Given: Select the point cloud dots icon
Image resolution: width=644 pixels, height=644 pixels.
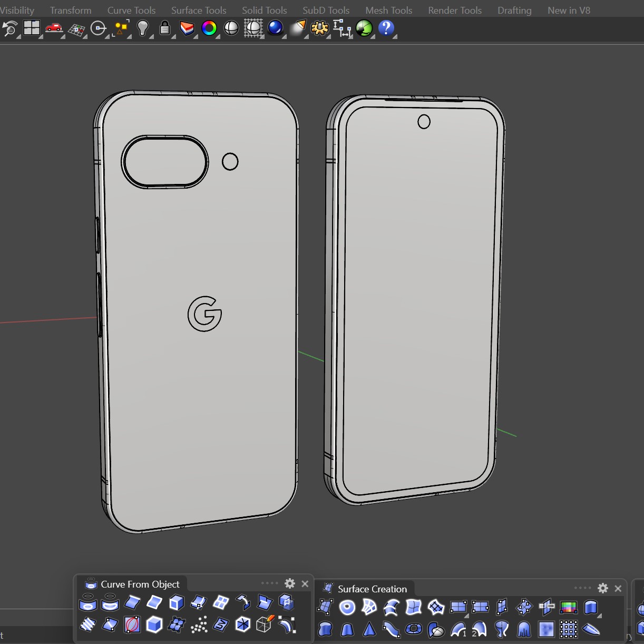Looking at the screenshot, I should (199, 625).
